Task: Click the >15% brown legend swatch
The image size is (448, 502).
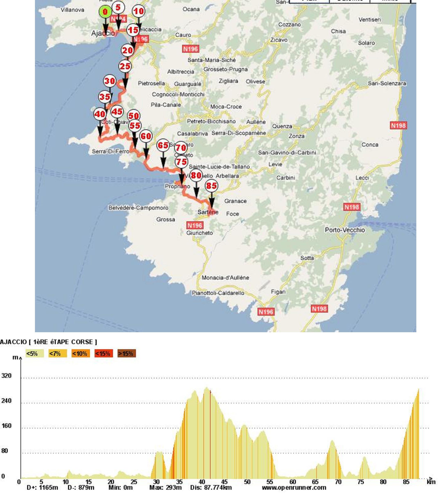Action: (127, 354)
